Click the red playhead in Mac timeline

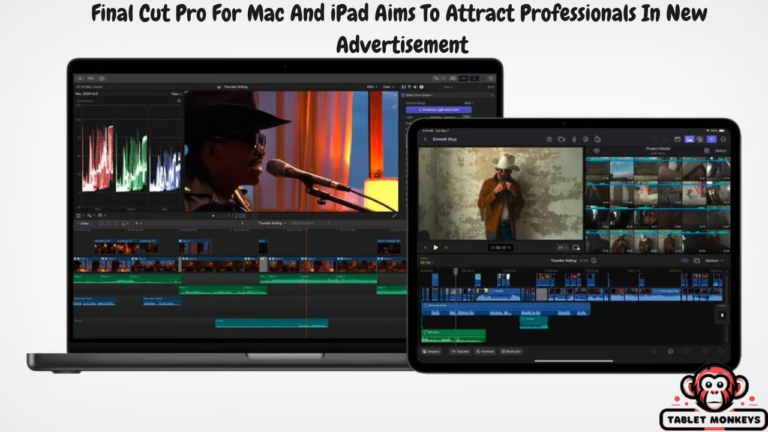coord(307,282)
